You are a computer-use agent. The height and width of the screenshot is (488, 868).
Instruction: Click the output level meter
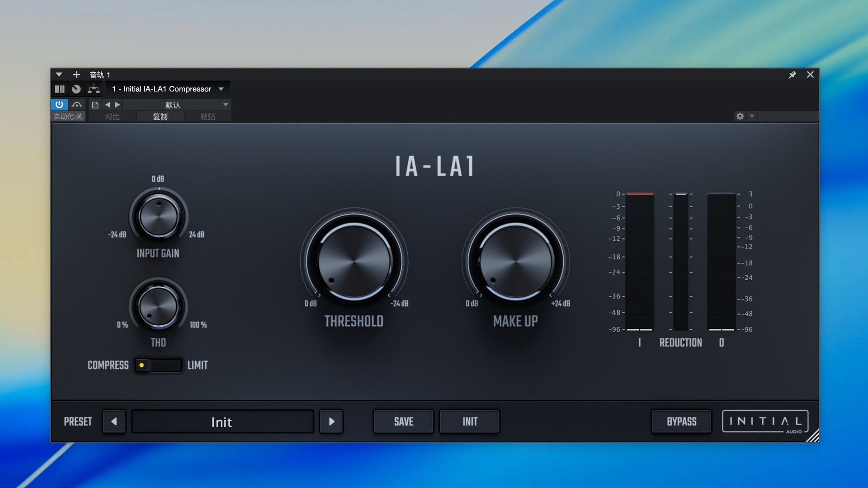722,262
